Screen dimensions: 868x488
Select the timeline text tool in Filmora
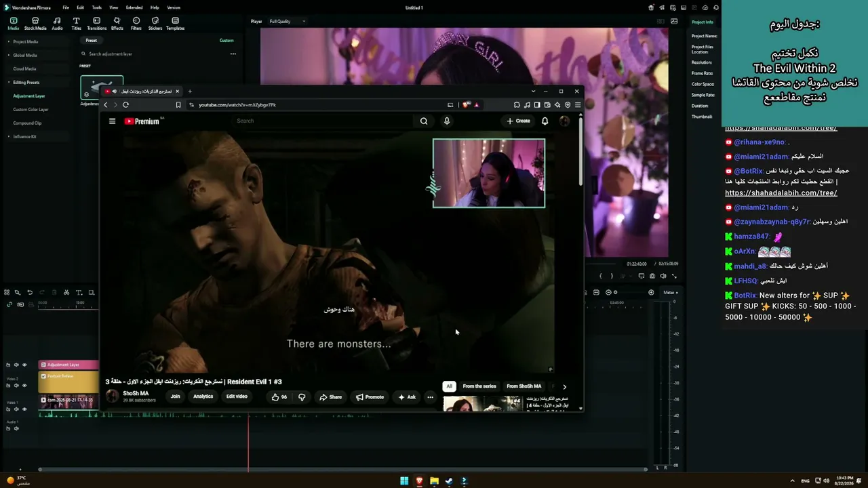click(79, 293)
